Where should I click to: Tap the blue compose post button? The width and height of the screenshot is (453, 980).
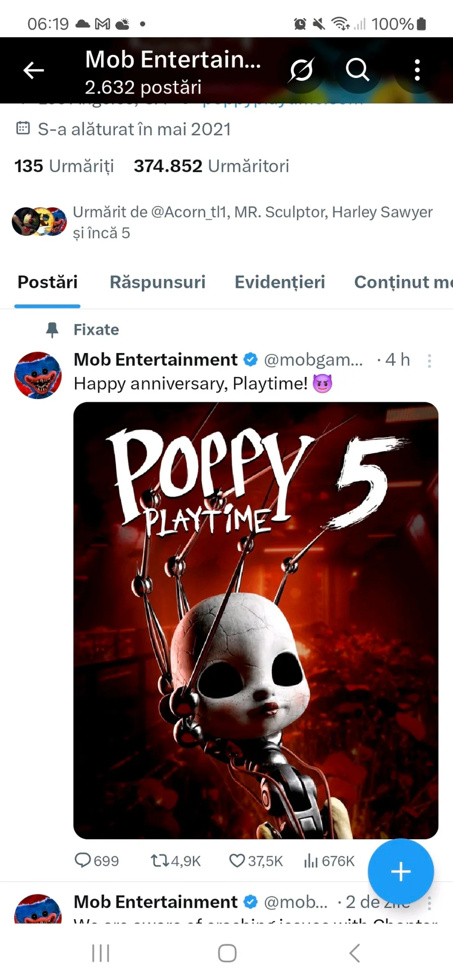[401, 871]
